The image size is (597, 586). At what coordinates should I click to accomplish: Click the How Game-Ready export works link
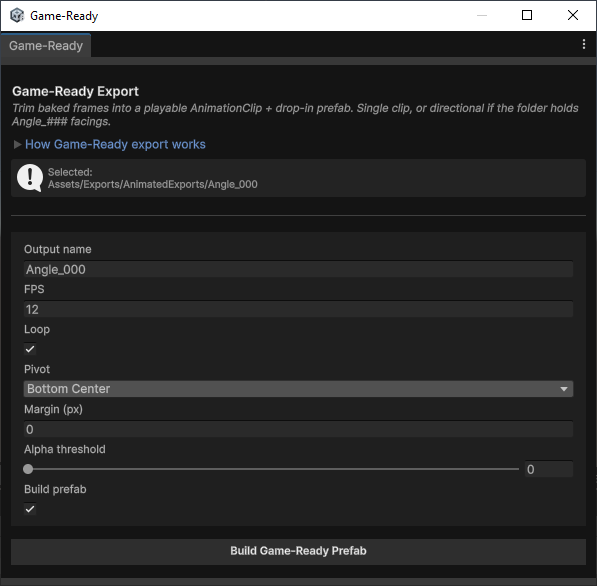point(115,144)
